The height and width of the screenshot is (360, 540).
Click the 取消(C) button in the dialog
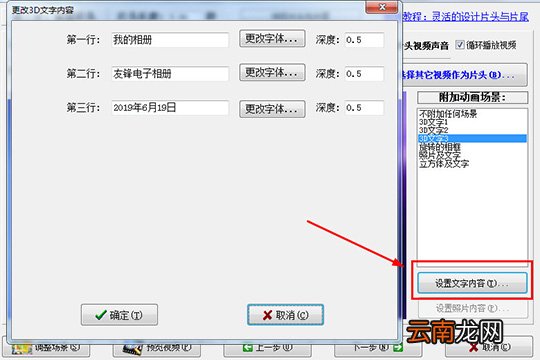point(285,315)
